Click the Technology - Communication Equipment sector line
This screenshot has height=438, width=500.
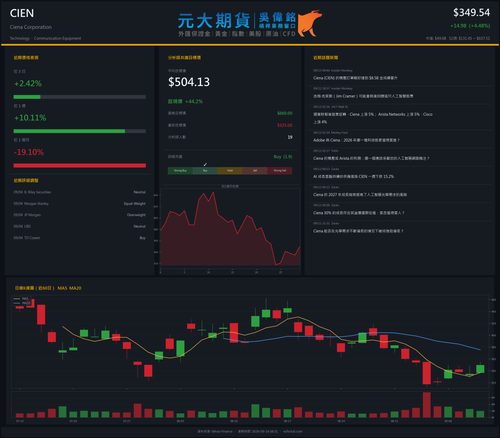pos(45,38)
